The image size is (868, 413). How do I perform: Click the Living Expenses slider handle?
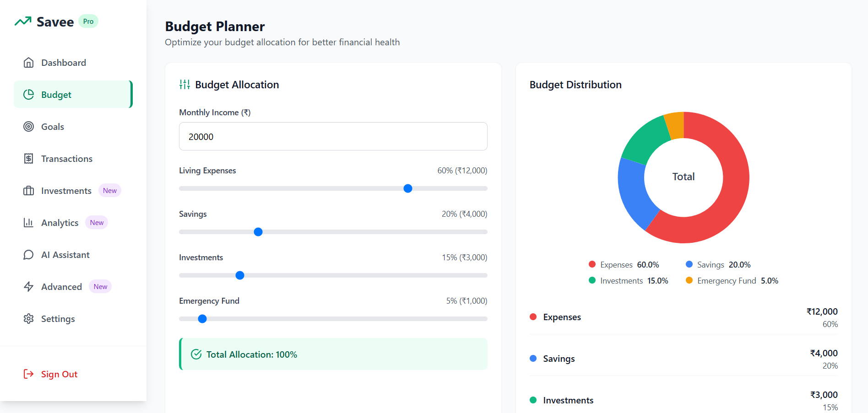[x=408, y=188]
